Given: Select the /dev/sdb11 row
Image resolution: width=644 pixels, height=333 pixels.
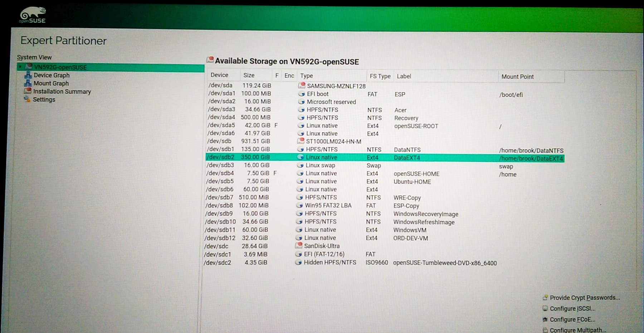Looking at the screenshot, I should click(x=384, y=230).
